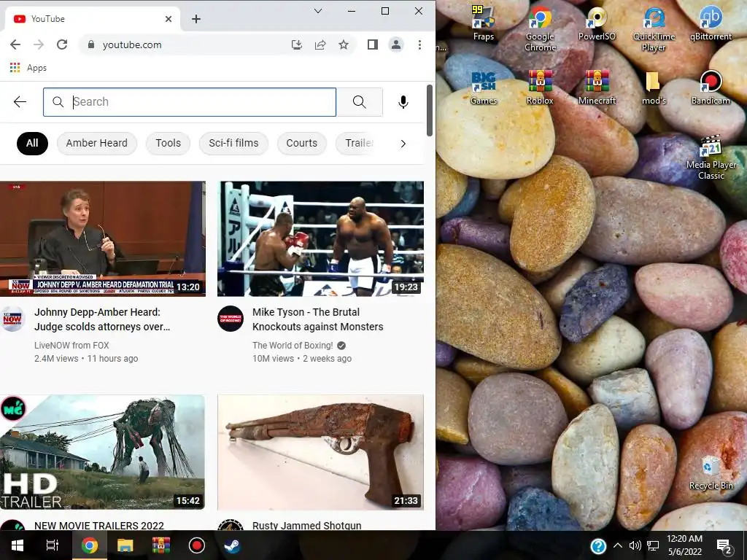Open the Johnny Depp trial video thumbnail

pos(102,238)
